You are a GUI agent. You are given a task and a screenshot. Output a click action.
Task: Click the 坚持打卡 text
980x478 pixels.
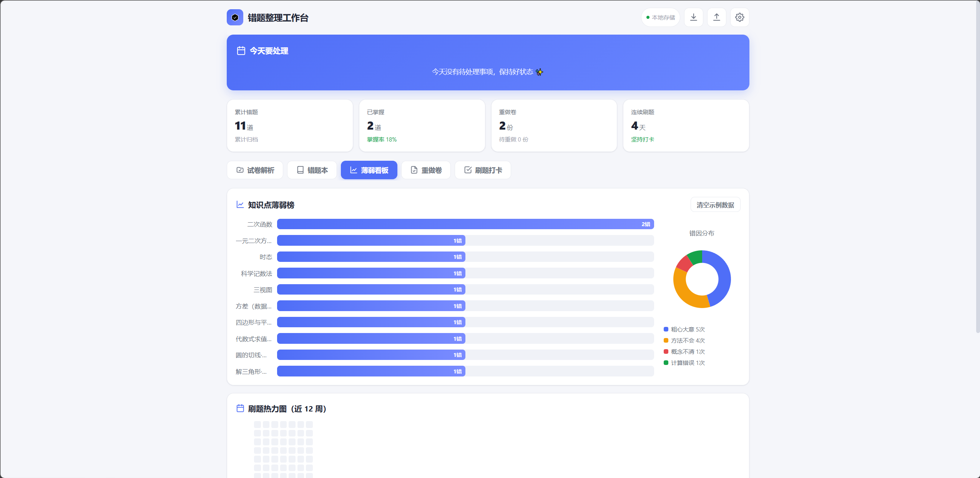(643, 140)
